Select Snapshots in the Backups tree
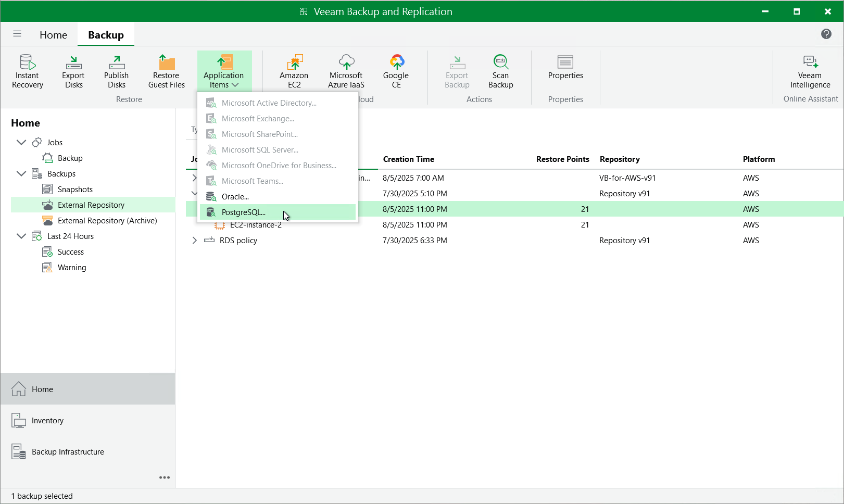 pos(75,189)
